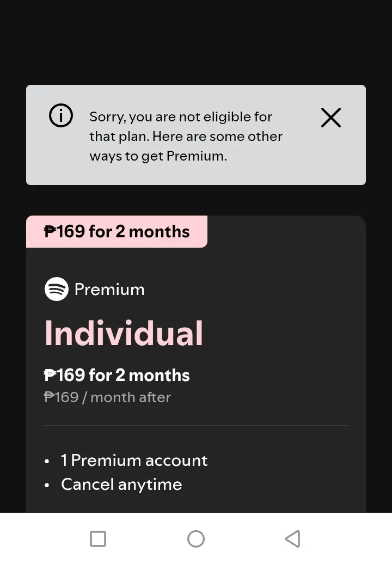The height and width of the screenshot is (565, 392).
Task: Go home using the circle navigation button
Action: [196, 539]
